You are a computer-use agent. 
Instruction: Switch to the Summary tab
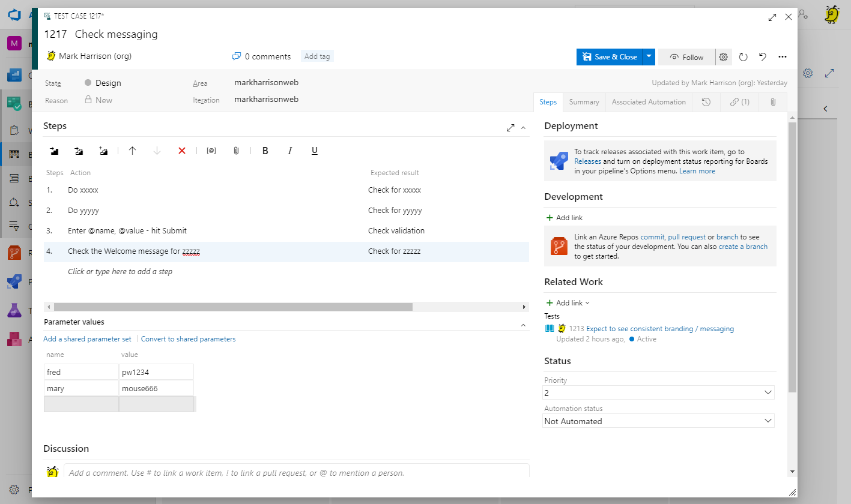(x=584, y=102)
